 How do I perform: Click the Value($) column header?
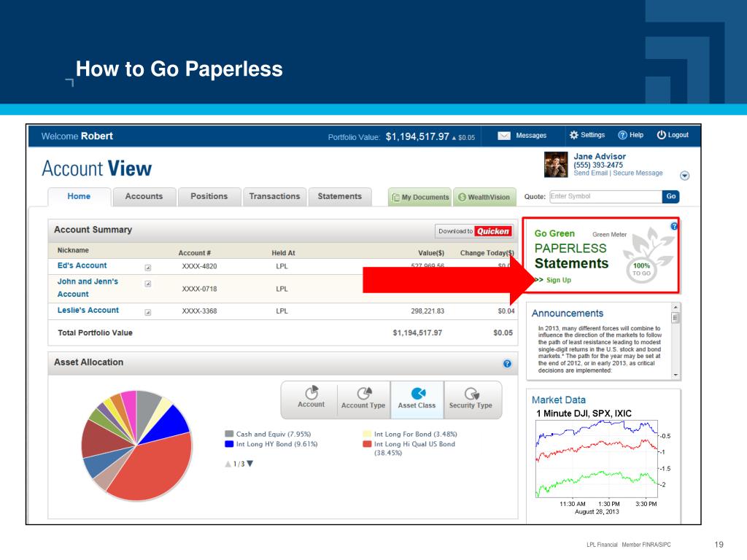(x=431, y=253)
